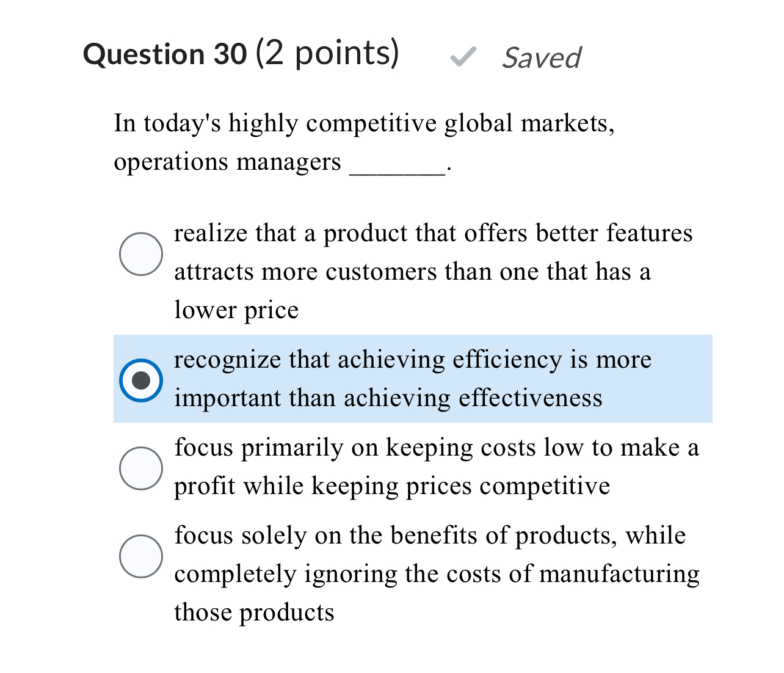
Task: Click the words 'prices competitive'
Action: pyautogui.click(x=512, y=486)
